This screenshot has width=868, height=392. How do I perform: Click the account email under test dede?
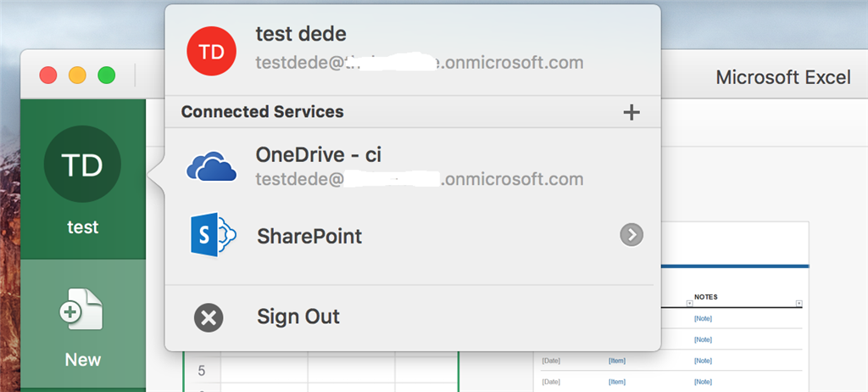point(420,63)
